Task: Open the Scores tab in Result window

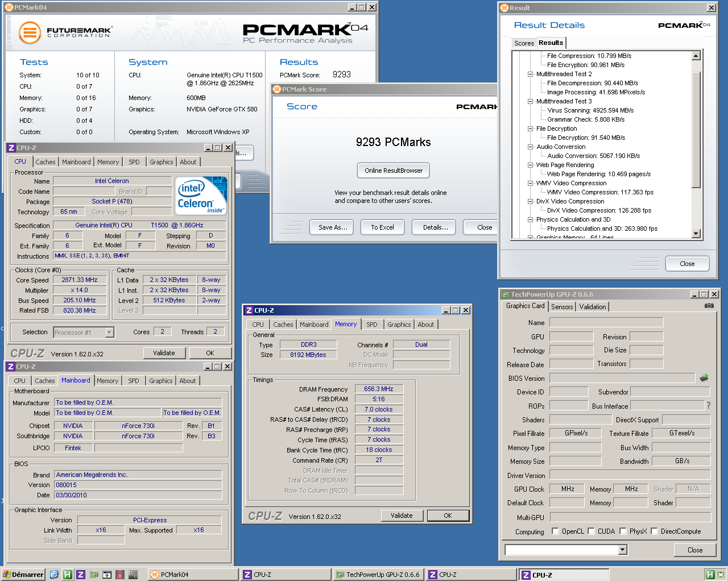Action: pos(524,43)
